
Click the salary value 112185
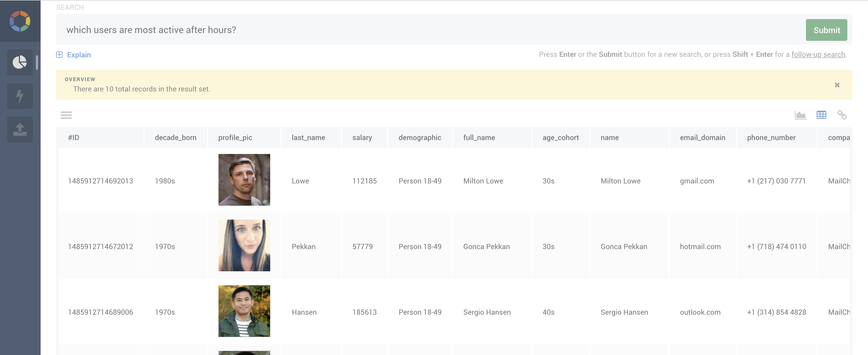click(365, 181)
